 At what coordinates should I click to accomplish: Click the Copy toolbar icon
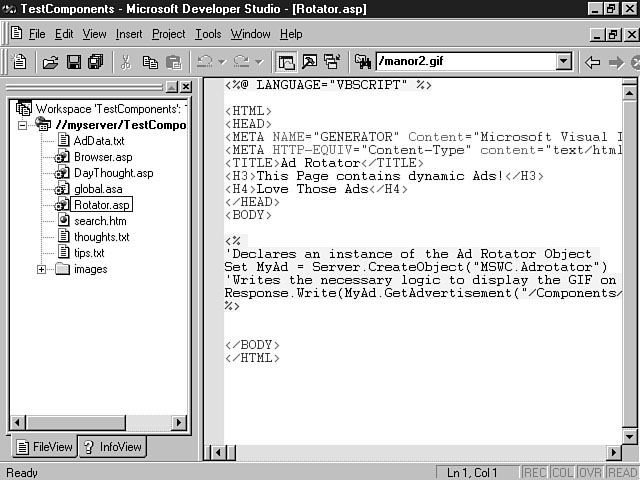(x=150, y=62)
